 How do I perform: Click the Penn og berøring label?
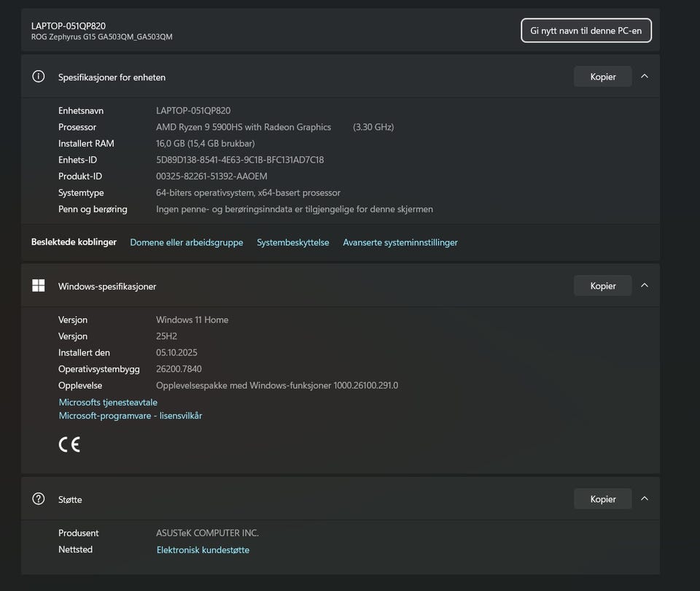tap(93, 209)
